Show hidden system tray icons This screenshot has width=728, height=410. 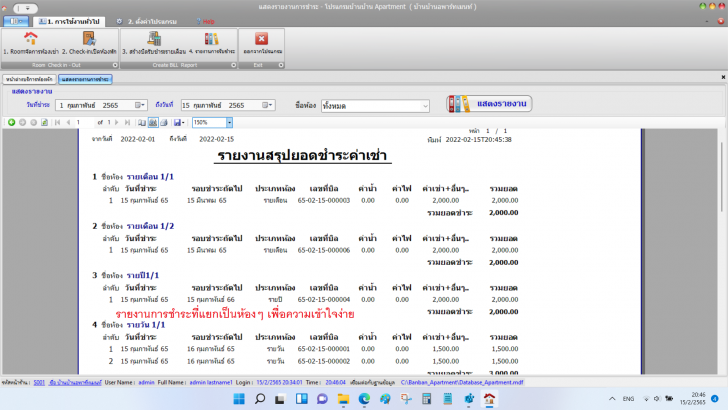coord(612,399)
